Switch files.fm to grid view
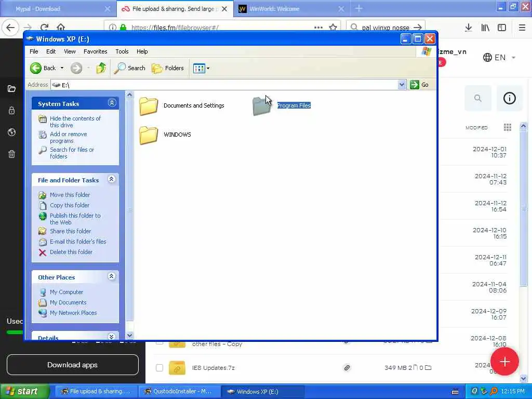532x399 pixels. click(508, 127)
